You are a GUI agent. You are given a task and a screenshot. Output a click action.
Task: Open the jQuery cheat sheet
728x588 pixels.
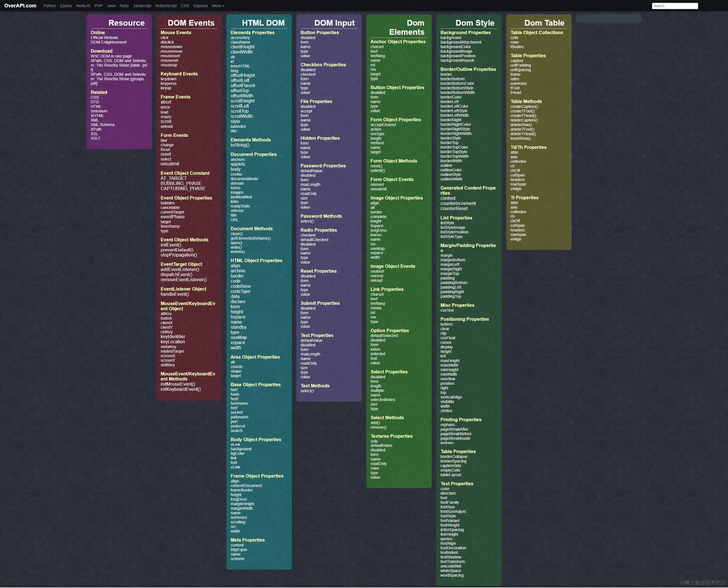pyautogui.click(x=66, y=6)
